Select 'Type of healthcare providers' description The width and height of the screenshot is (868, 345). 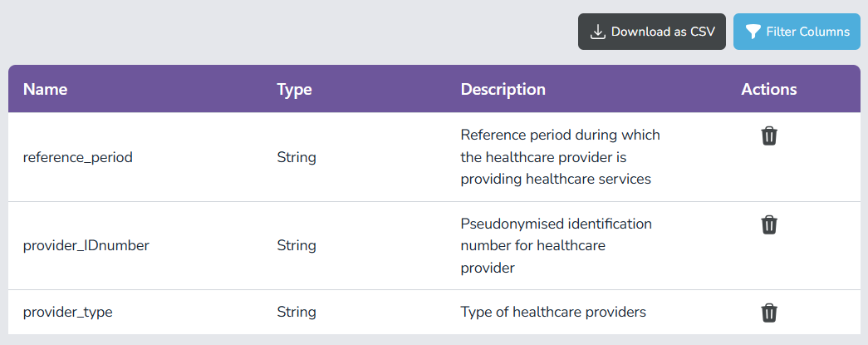[x=553, y=313]
